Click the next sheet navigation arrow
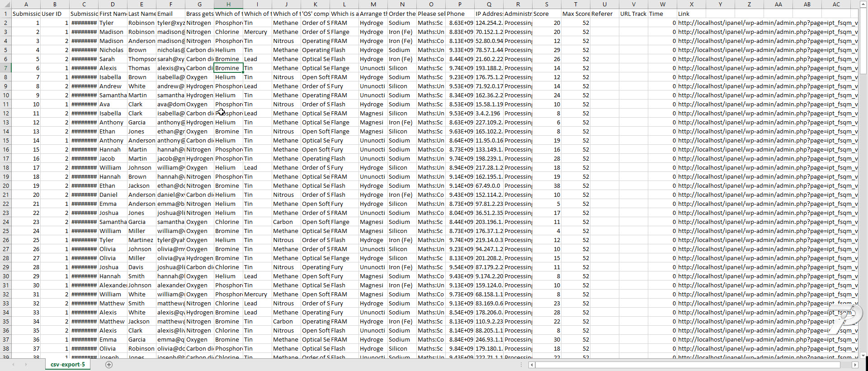The width and height of the screenshot is (868, 371). point(26,365)
